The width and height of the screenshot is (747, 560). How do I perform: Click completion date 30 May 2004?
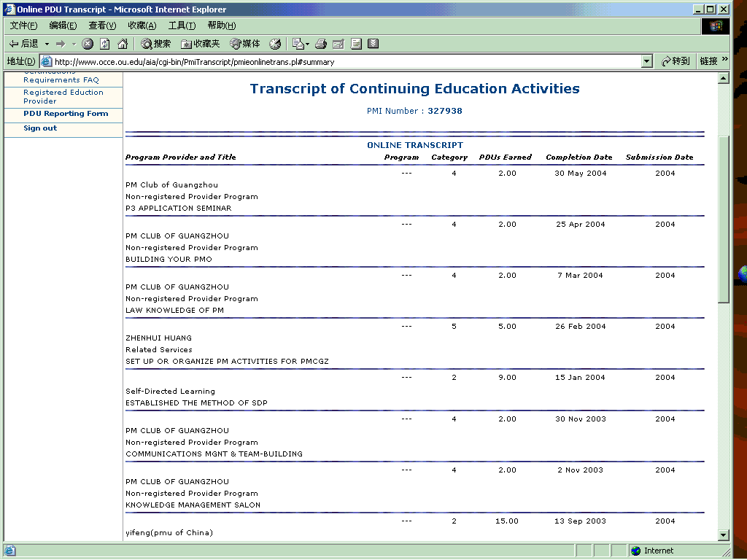pyautogui.click(x=580, y=174)
